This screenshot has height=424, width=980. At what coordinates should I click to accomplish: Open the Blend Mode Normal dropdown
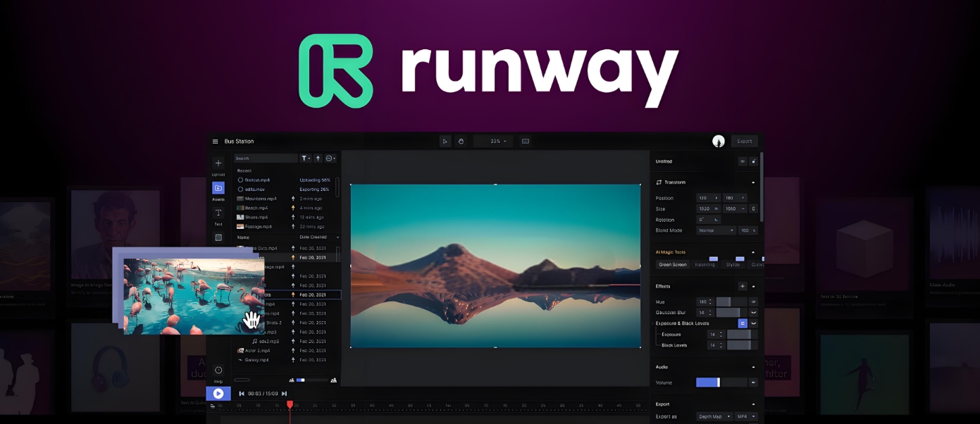point(717,230)
